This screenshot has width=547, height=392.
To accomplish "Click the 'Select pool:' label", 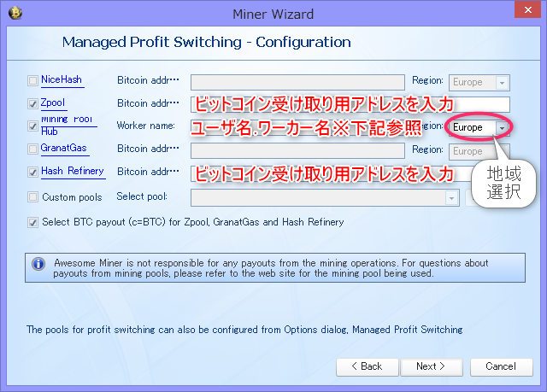I will 142,196.
